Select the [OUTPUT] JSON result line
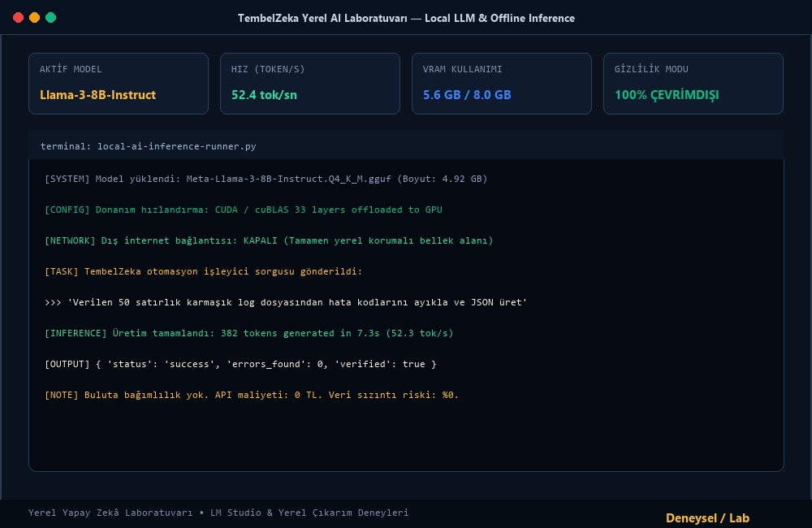812x528 pixels. tap(241, 364)
